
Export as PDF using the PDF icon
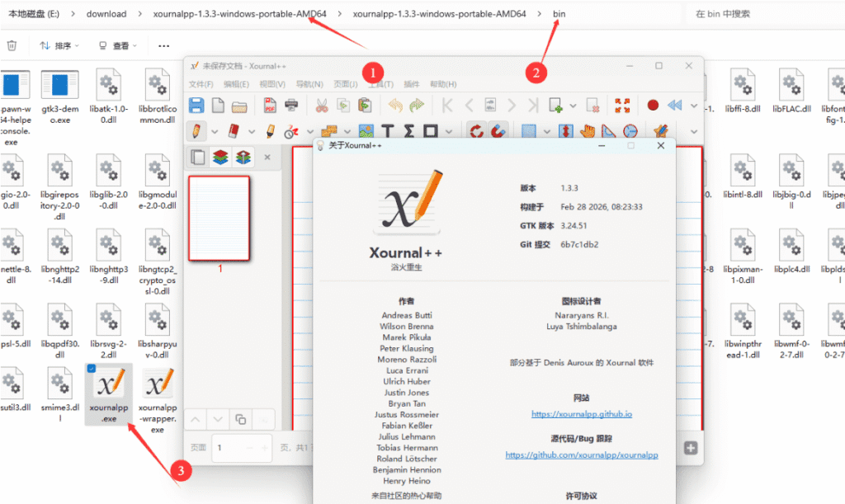[x=270, y=105]
